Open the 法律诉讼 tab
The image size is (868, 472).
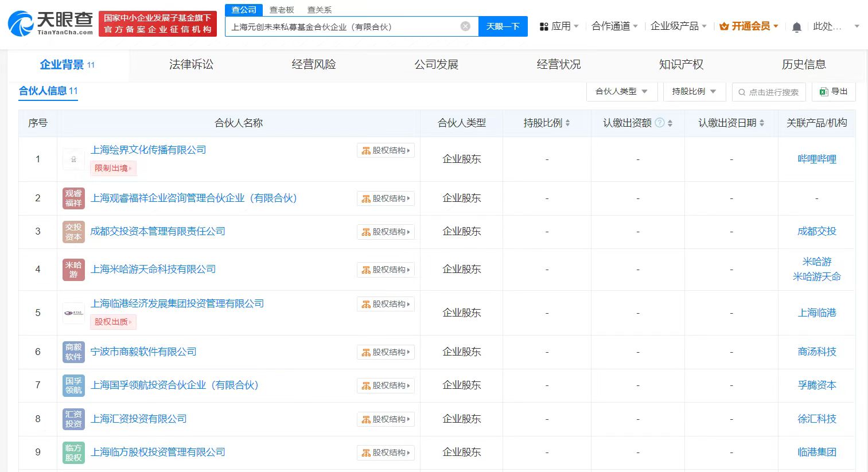[x=191, y=64]
